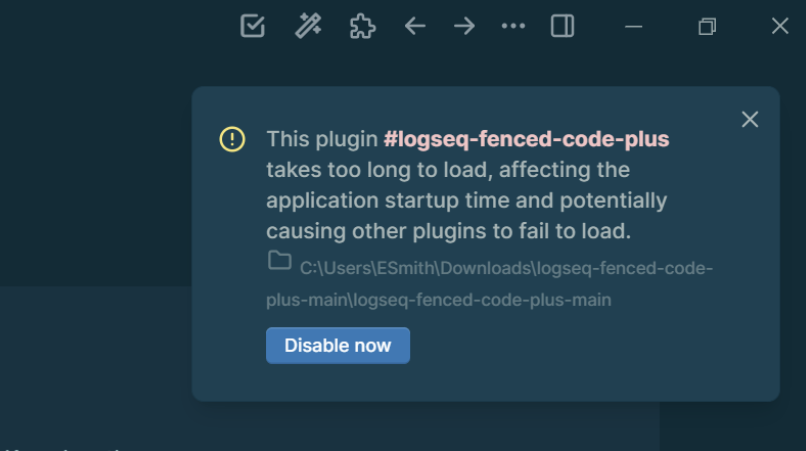Image resolution: width=806 pixels, height=451 pixels.
Task: Open the checkbox todo icon in toolbar
Action: 252,26
